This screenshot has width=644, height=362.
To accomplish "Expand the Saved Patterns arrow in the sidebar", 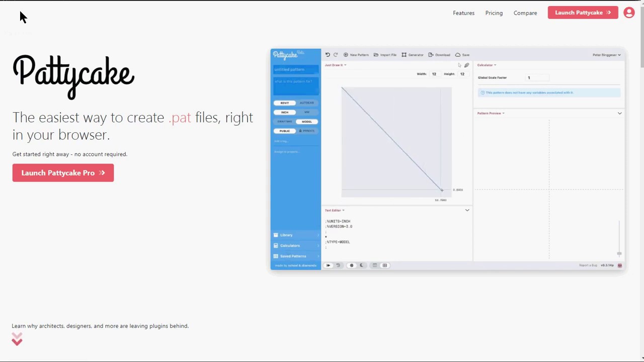I will pyautogui.click(x=318, y=256).
